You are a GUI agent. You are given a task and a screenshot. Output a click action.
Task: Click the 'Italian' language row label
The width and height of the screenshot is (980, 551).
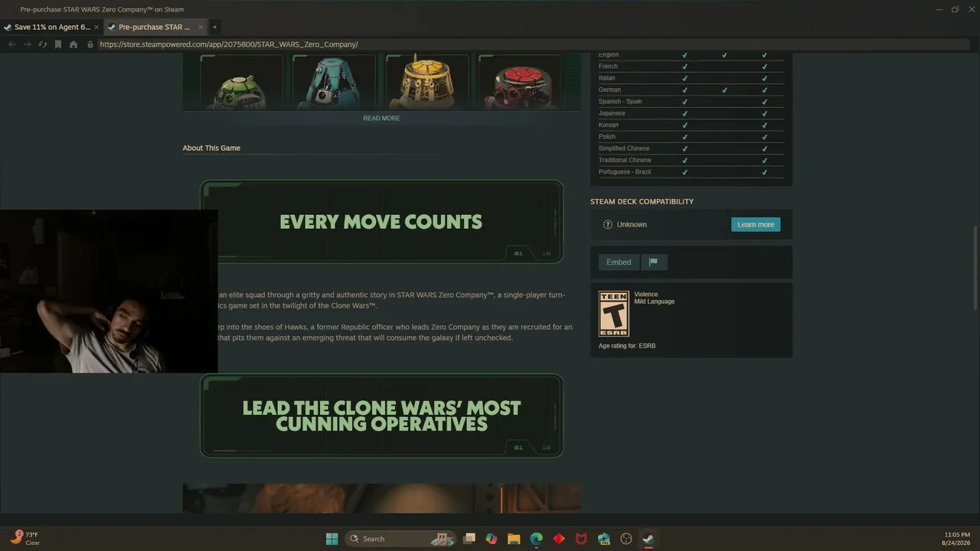coord(606,78)
